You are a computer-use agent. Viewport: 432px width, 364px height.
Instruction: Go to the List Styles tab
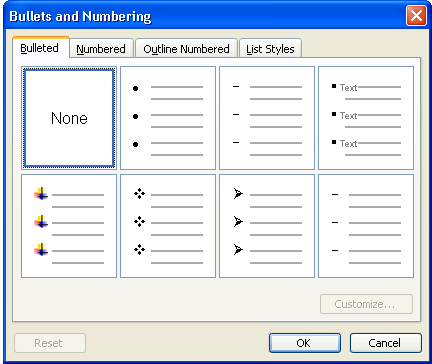tap(270, 49)
